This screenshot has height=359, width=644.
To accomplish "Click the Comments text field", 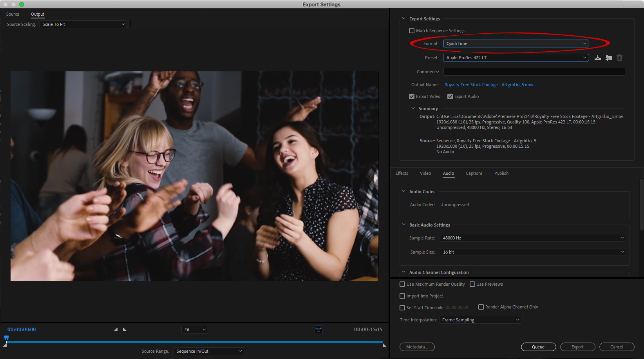I will [x=534, y=72].
